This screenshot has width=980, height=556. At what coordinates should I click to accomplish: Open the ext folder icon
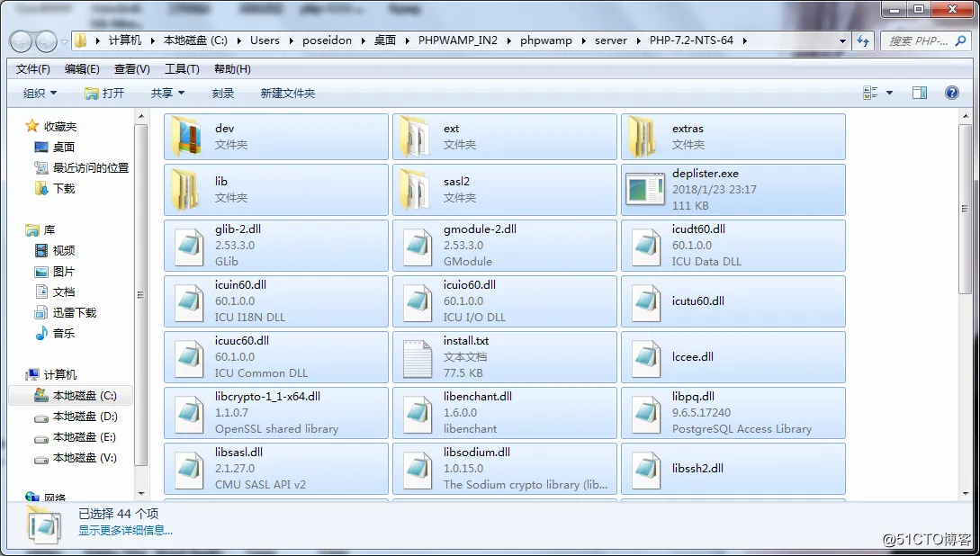click(417, 136)
